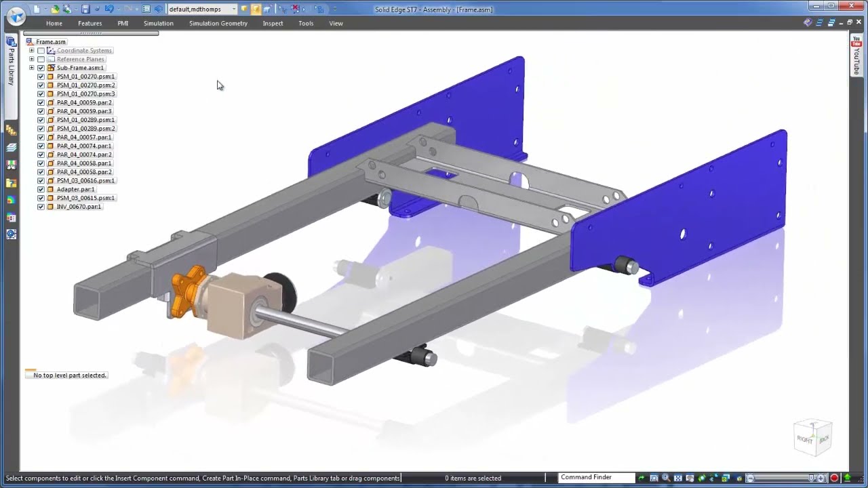Open the Simulation Geometry ribbon tab
This screenshot has height=488, width=868.
218,23
